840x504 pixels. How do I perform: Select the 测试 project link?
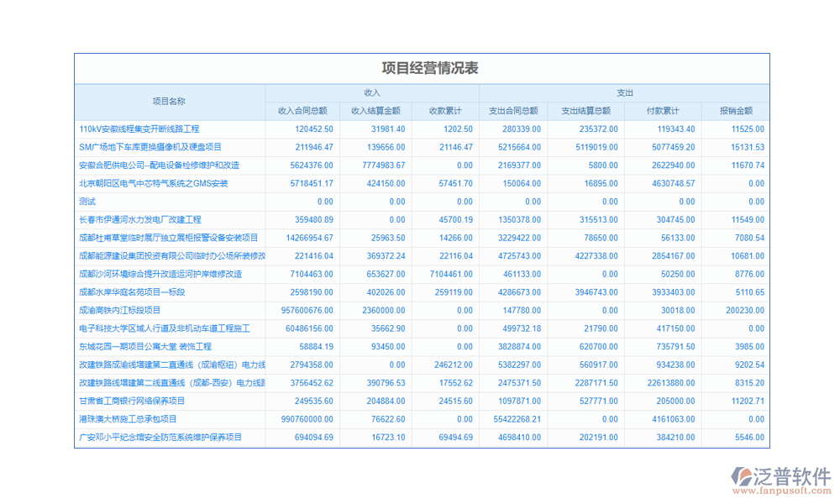pyautogui.click(x=87, y=202)
